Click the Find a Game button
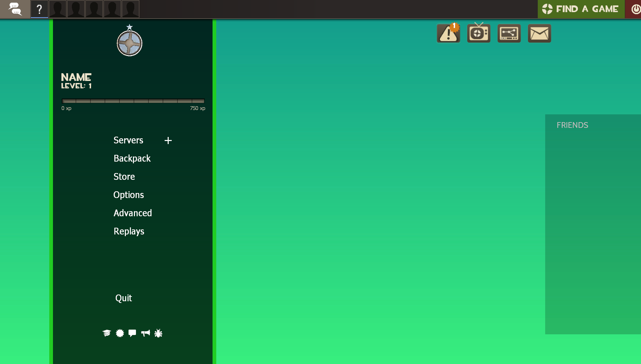This screenshot has height=364, width=641. click(581, 9)
